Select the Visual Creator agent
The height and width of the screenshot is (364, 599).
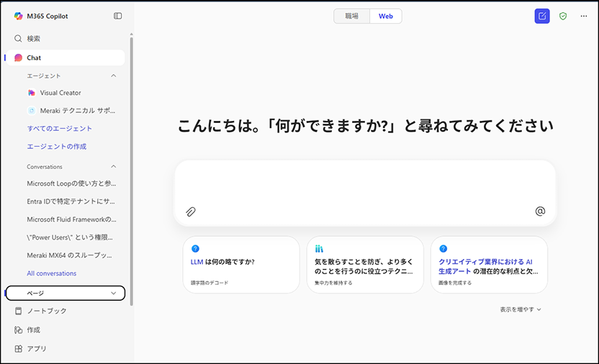coord(60,93)
